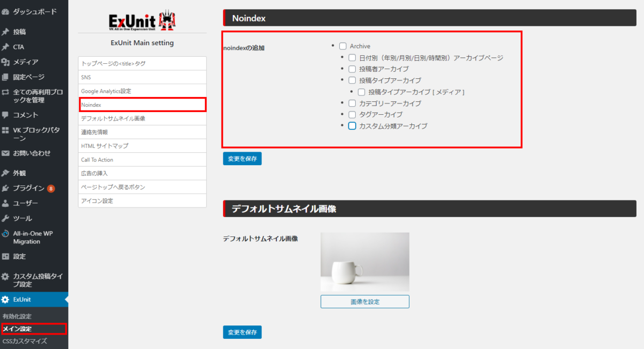Enable the Archive noindex checkbox
The width and height of the screenshot is (644, 349).
343,47
